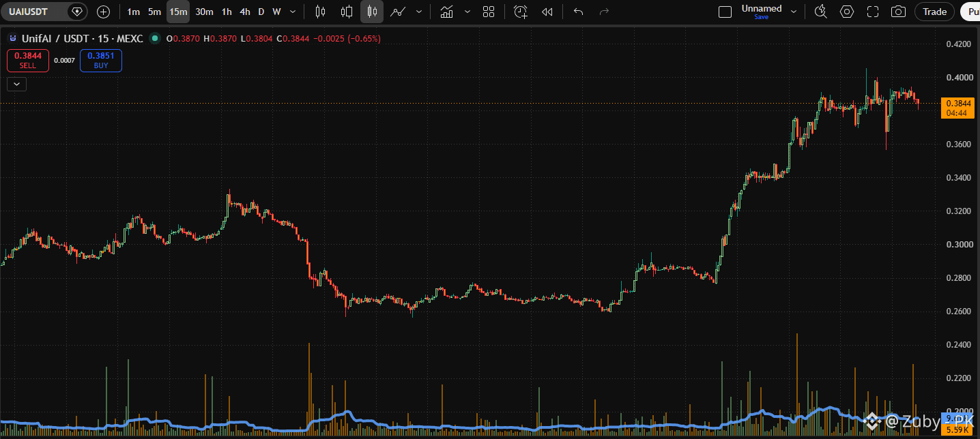Screen dimensions: 980x439
Task: Click the 0.3000 price scale label
Action: (958, 245)
